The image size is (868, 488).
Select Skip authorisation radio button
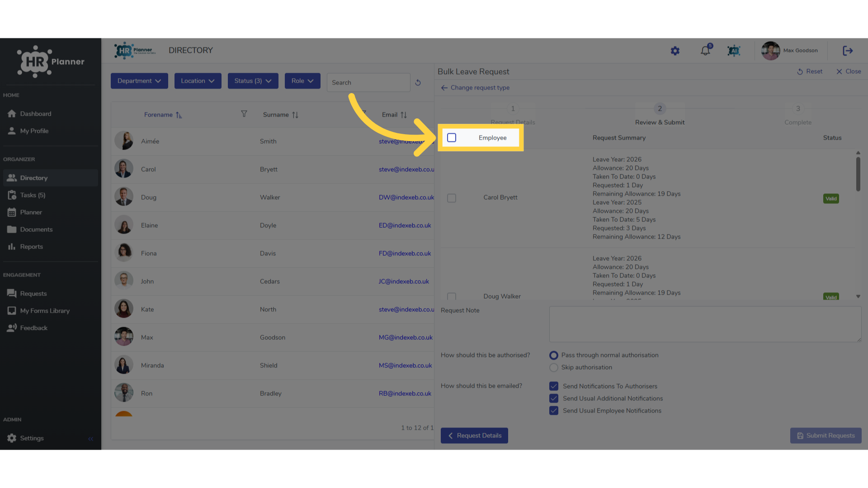click(x=554, y=368)
